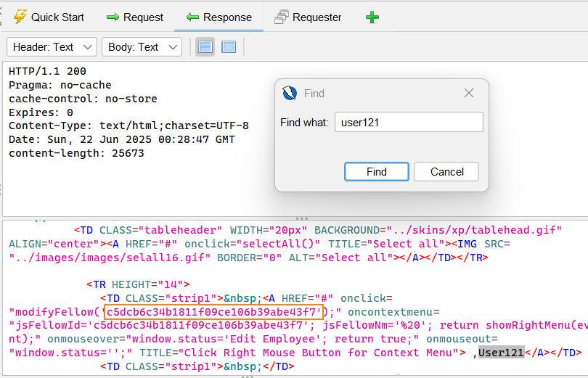Switch to the Request tab

[x=134, y=17]
